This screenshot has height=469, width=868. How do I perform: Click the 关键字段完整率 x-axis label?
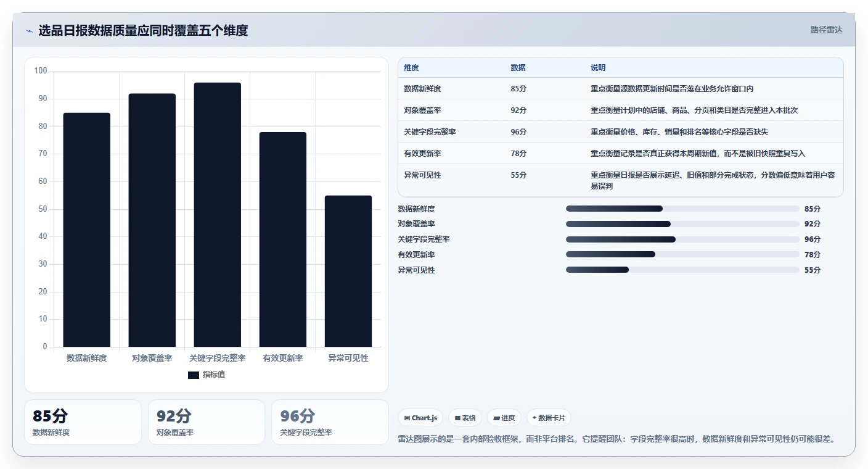[218, 358]
